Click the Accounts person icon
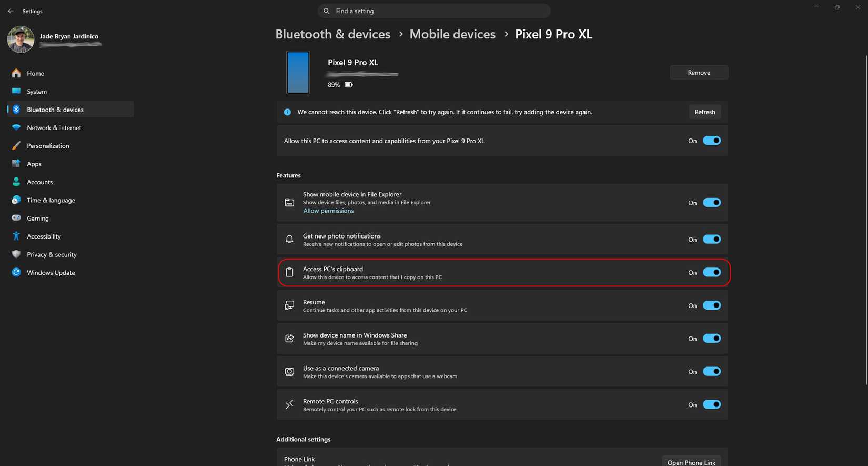The height and width of the screenshot is (466, 868). click(x=16, y=182)
